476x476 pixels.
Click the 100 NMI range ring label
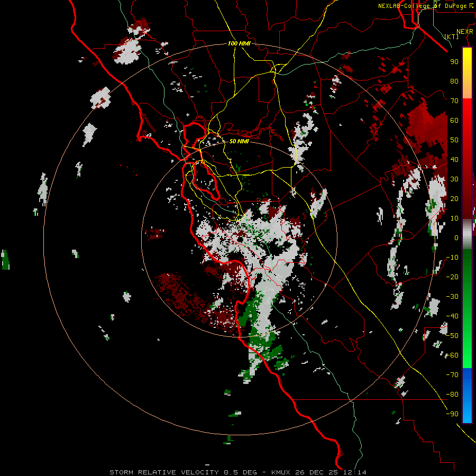coord(239,43)
